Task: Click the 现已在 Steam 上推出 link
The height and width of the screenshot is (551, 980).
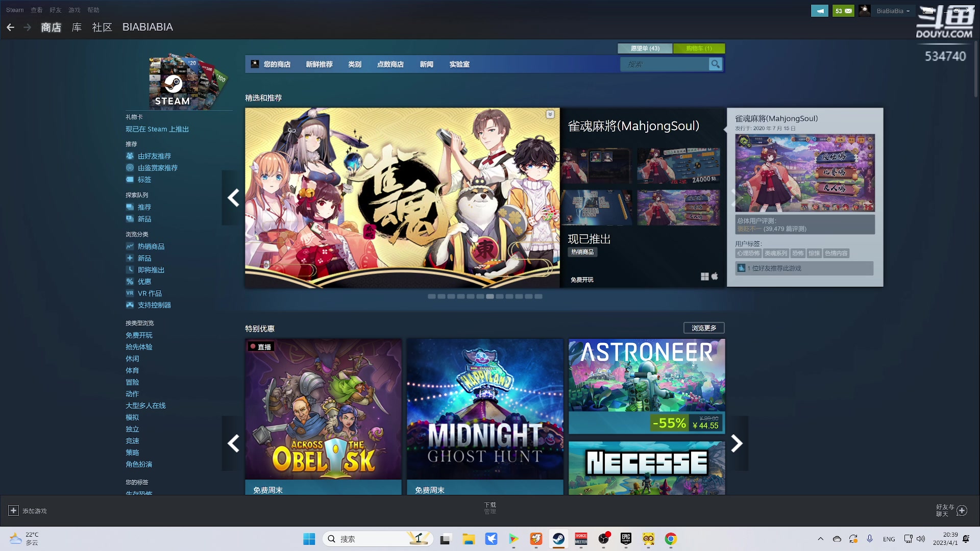Action: click(157, 130)
